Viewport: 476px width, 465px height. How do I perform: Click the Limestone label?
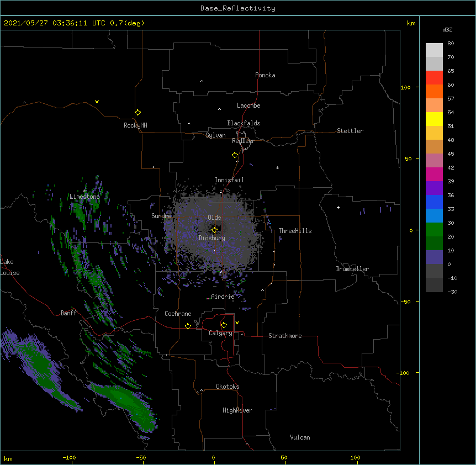(x=84, y=197)
